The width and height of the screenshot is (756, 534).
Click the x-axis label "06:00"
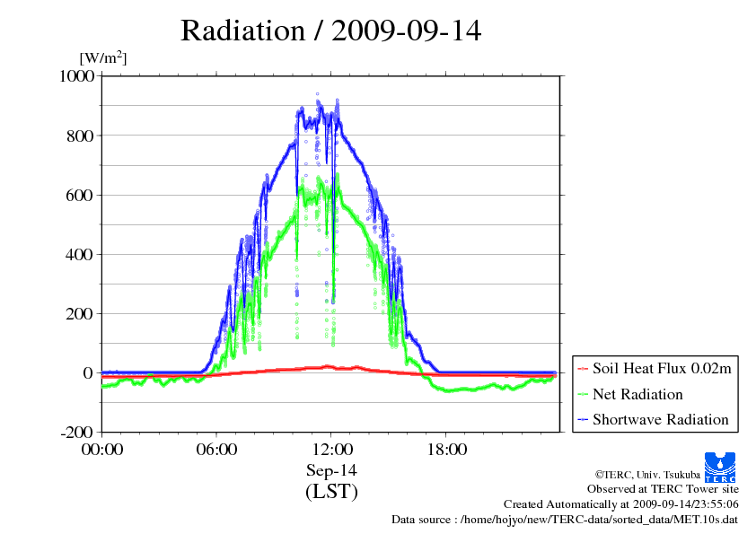pyautogui.click(x=216, y=450)
